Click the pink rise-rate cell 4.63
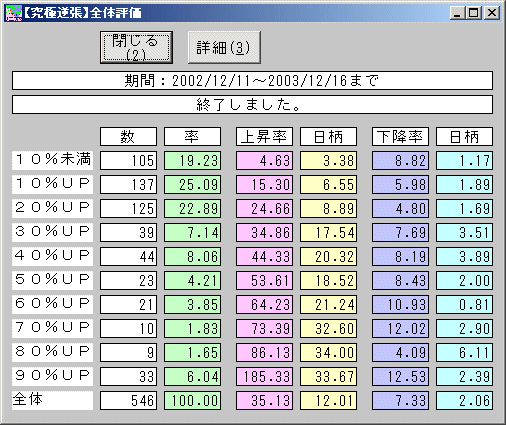 coord(264,160)
